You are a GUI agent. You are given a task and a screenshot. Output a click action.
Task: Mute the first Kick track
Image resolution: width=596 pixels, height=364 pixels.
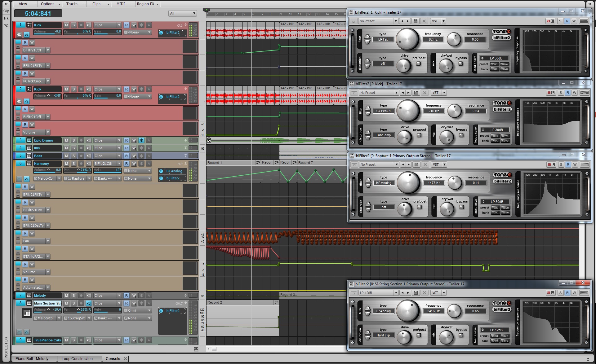pos(66,25)
